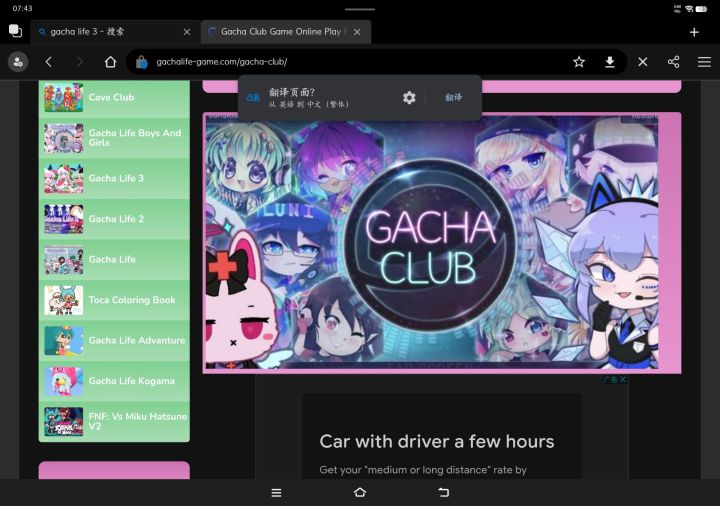Open a new tab with plus icon

tap(694, 32)
